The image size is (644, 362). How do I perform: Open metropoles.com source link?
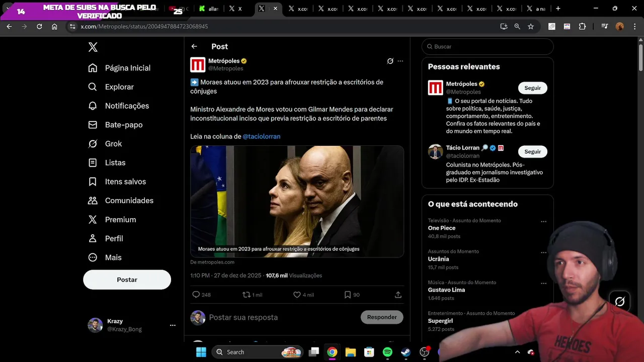pos(212,262)
